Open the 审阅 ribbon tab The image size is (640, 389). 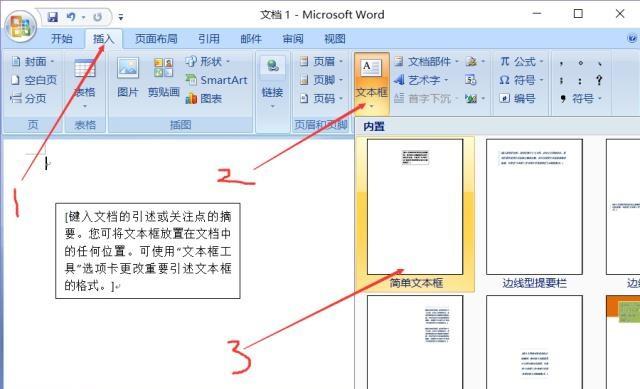293,39
